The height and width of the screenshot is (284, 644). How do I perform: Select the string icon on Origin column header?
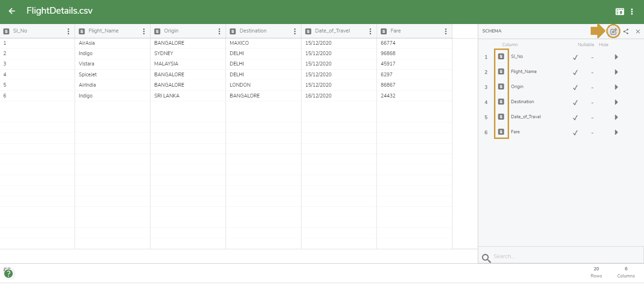tap(157, 30)
